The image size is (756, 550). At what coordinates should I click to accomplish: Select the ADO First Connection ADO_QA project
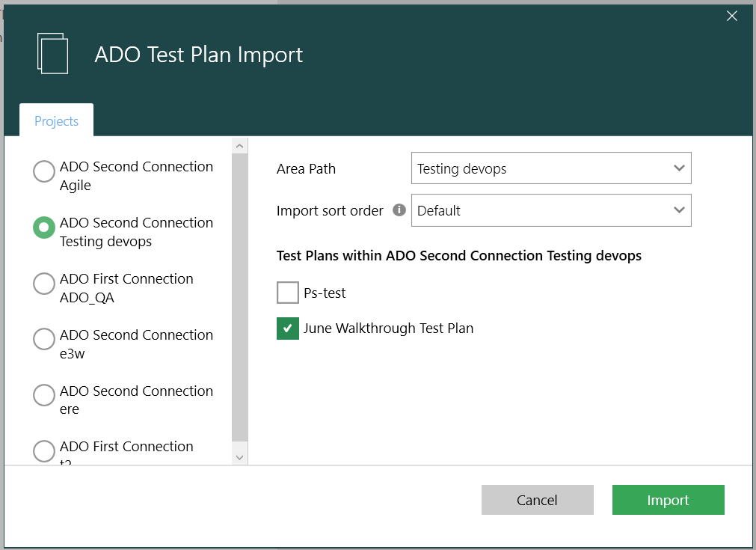[x=43, y=284]
